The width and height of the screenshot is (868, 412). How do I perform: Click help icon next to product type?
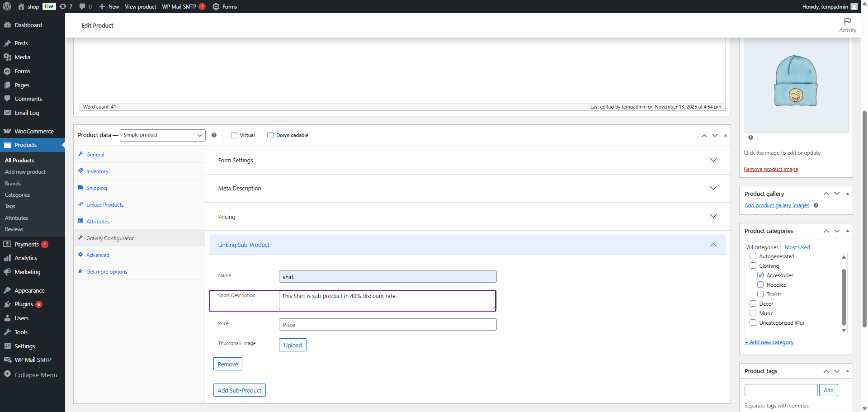click(214, 135)
